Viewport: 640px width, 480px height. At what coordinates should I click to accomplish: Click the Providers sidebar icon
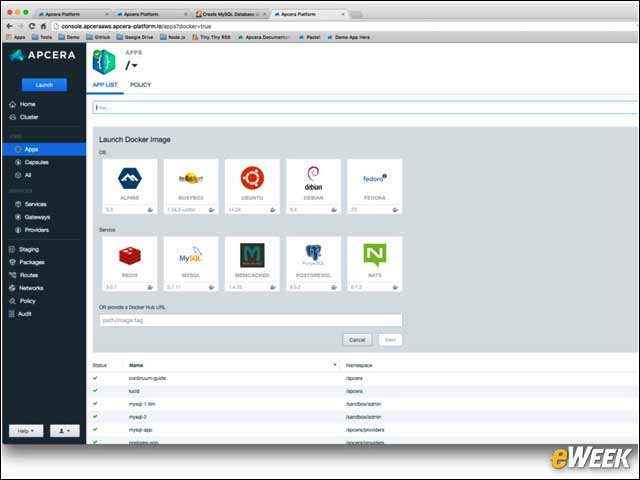click(x=18, y=230)
